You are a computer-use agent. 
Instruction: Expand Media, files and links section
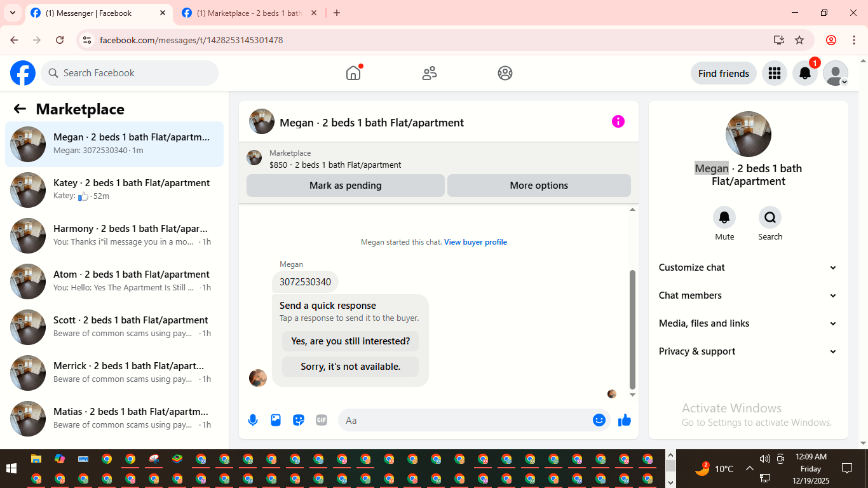748,323
